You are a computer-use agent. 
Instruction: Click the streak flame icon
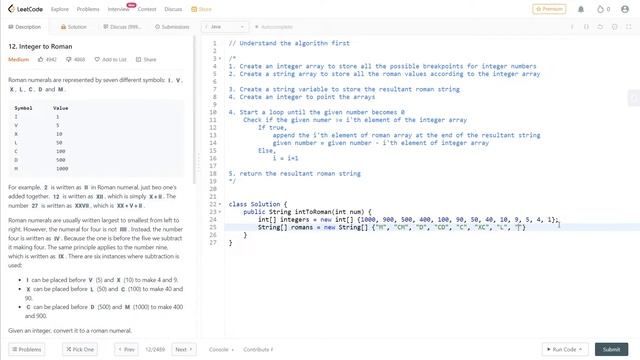click(600, 9)
